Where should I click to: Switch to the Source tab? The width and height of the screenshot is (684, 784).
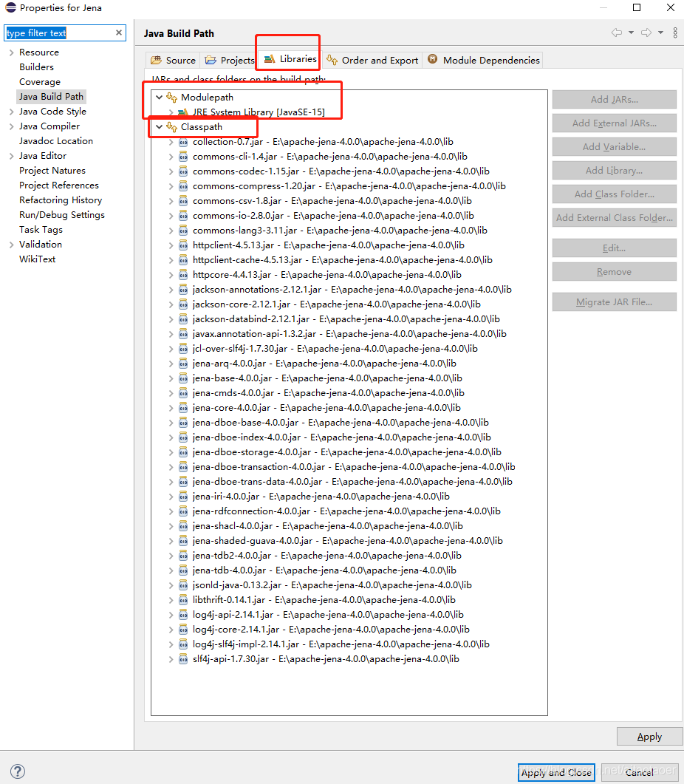coord(173,60)
